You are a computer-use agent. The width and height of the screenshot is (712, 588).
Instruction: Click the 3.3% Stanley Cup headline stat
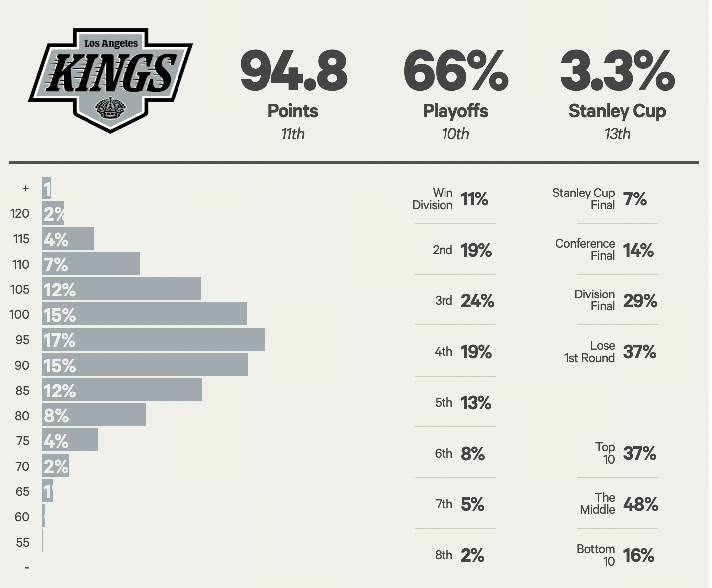click(617, 72)
